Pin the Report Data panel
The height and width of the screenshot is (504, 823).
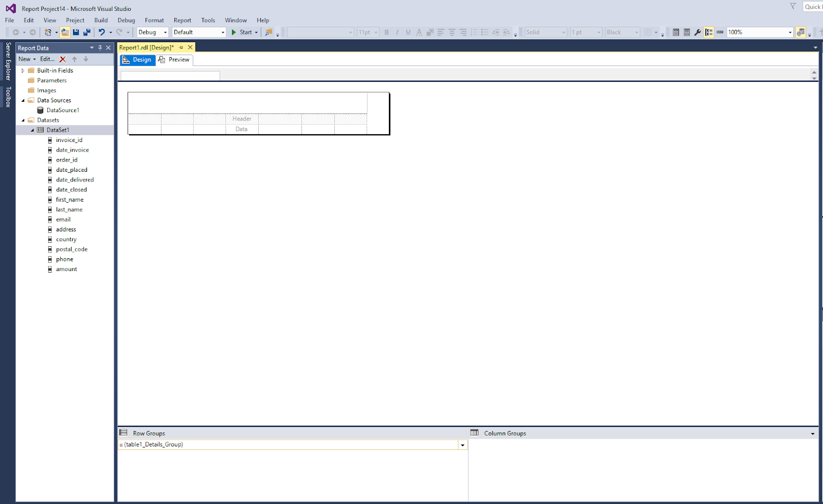100,48
